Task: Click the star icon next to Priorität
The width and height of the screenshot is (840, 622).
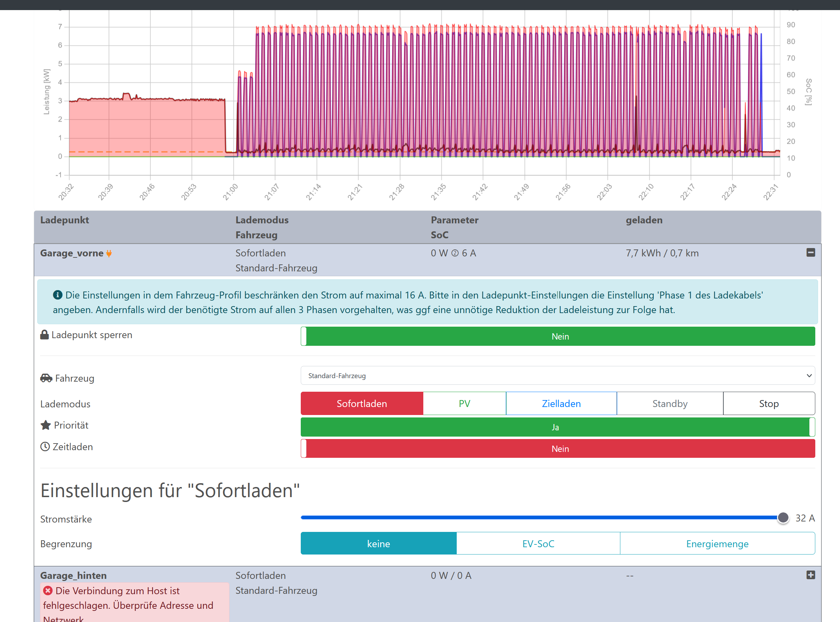Action: [46, 425]
